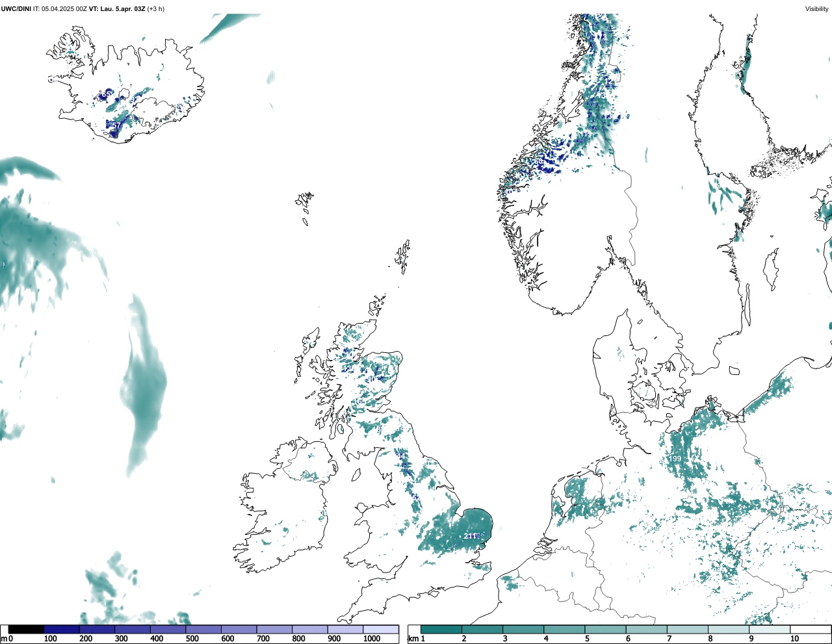Click the 200–300 m legend swatch
This screenshot has width=832, height=644.
click(97, 630)
